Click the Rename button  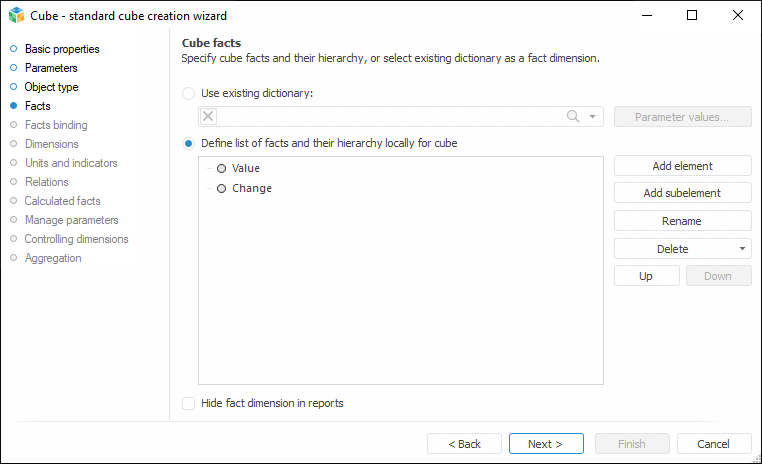[682, 221]
